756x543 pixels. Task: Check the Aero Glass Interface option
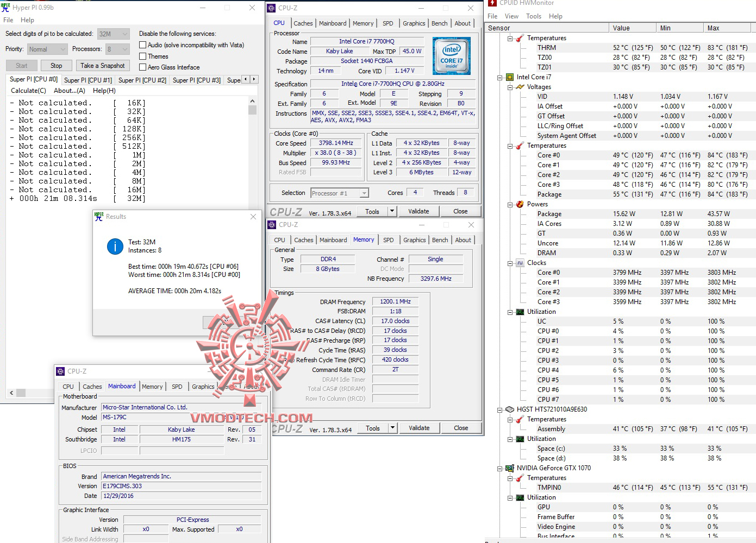(143, 67)
